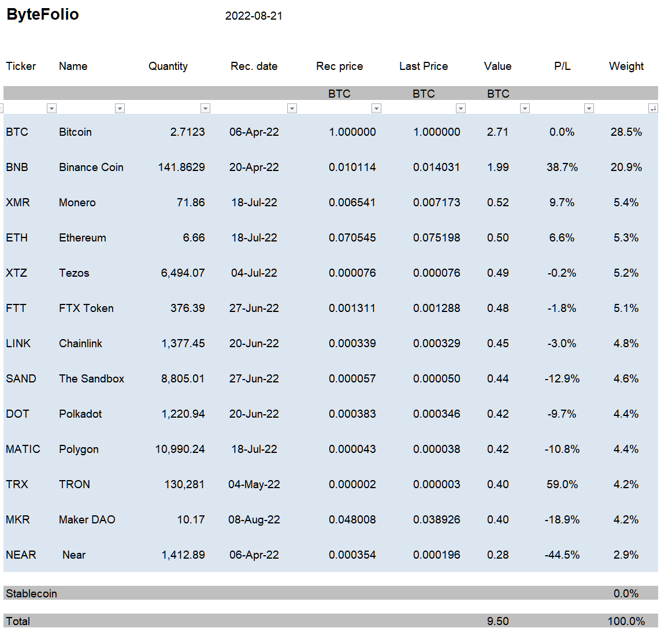This screenshot has width=672, height=643.
Task: Select Rec price 0.010114
Action: [352, 167]
